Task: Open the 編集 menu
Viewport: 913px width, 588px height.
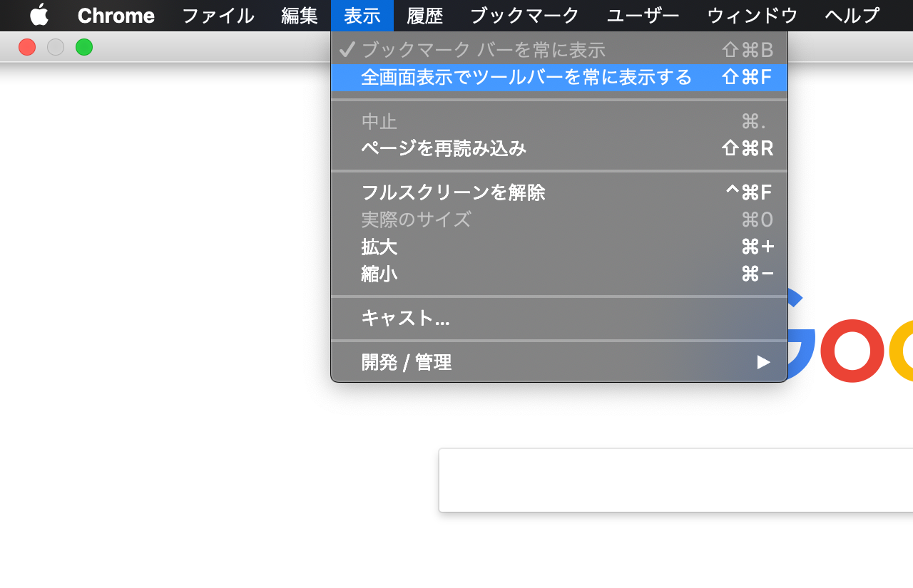Action: coord(300,15)
